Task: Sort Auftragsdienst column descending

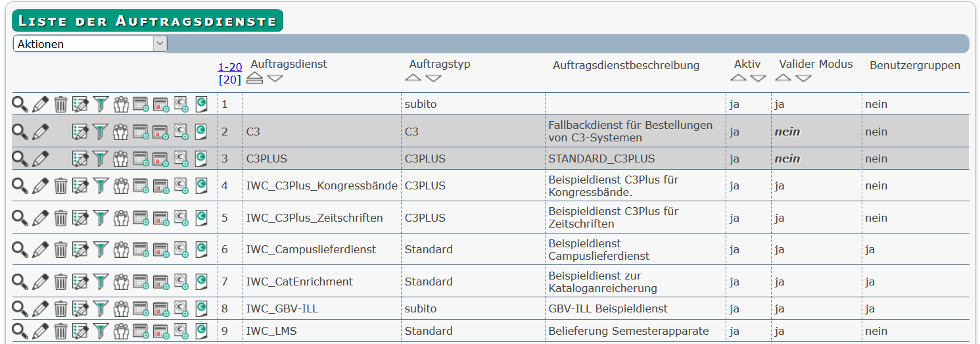Action: (x=275, y=78)
